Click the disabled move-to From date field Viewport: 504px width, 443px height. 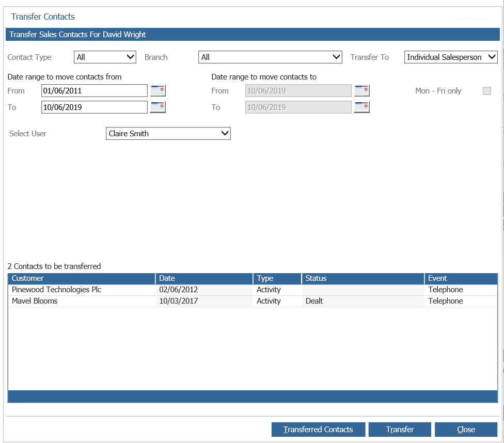tap(298, 91)
